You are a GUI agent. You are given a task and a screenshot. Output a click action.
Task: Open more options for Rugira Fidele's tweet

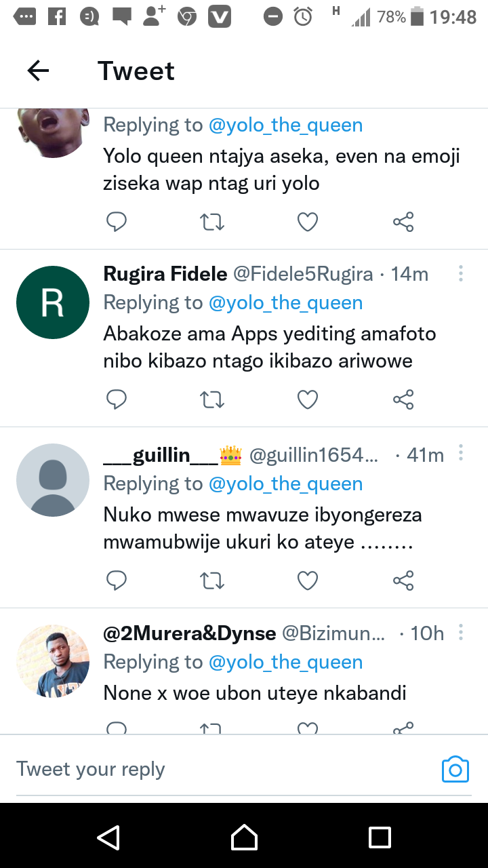coord(461,273)
